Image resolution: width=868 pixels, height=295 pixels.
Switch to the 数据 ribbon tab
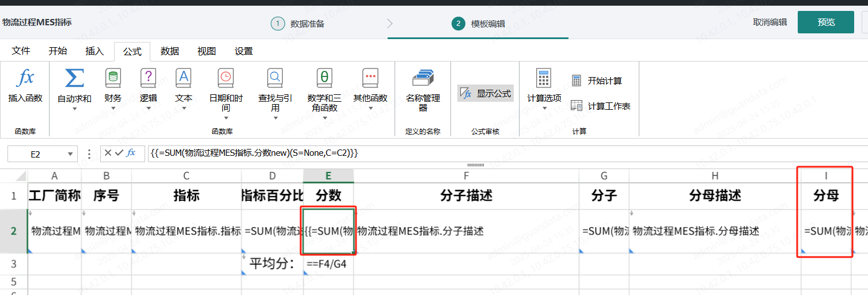pyautogui.click(x=169, y=51)
